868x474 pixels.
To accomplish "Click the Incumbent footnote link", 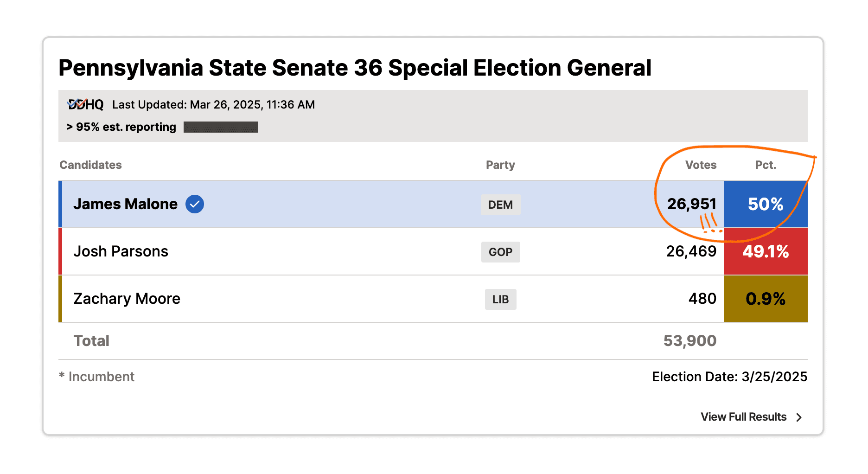I will click(x=96, y=377).
